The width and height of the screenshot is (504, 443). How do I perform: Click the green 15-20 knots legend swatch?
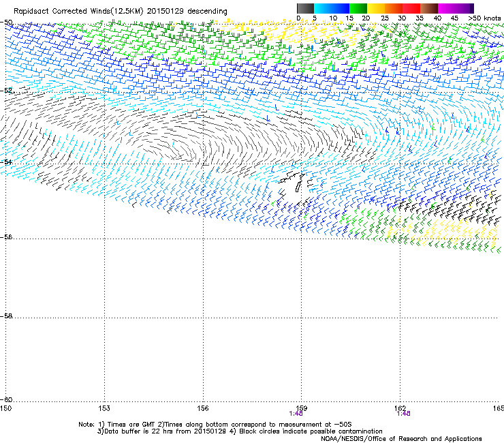(358, 8)
